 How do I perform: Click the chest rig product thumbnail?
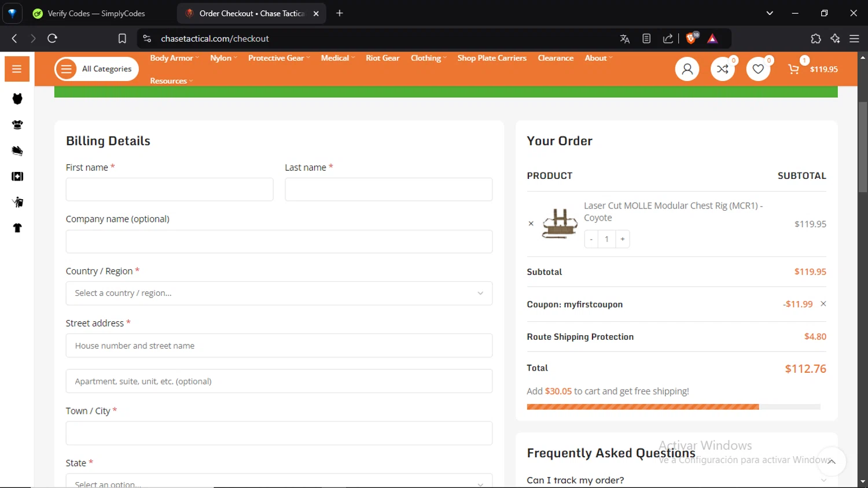point(560,223)
